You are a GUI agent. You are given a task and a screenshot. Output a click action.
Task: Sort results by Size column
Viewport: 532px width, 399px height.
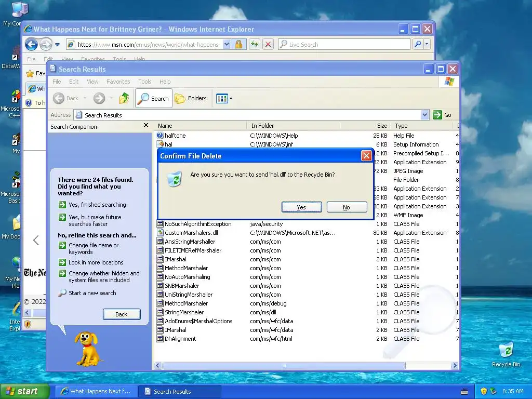pos(365,126)
